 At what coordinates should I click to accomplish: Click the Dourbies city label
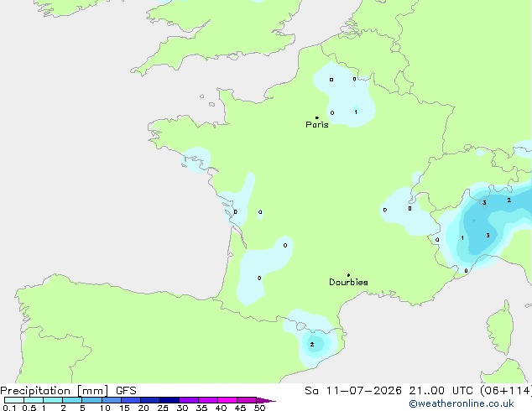pos(348,282)
